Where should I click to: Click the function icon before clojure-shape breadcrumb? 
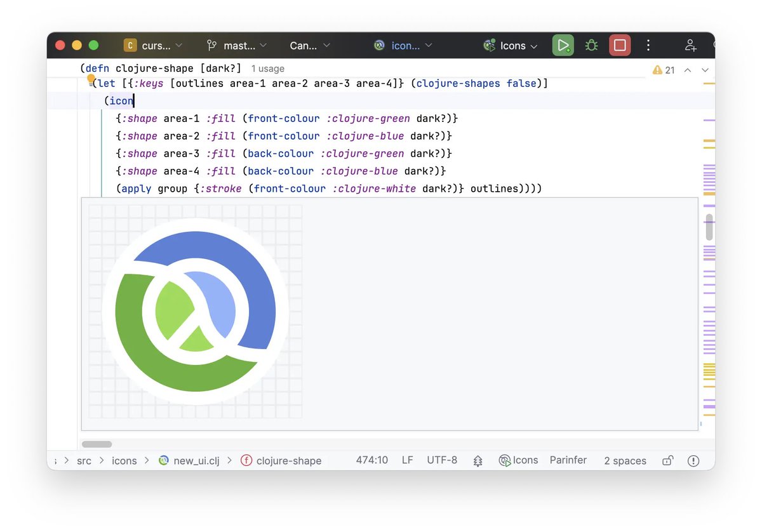[246, 461]
